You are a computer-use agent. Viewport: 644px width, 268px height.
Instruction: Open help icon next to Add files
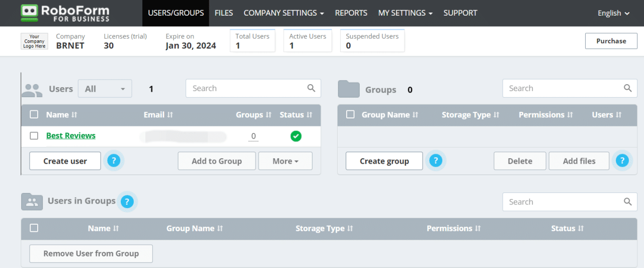click(x=622, y=161)
